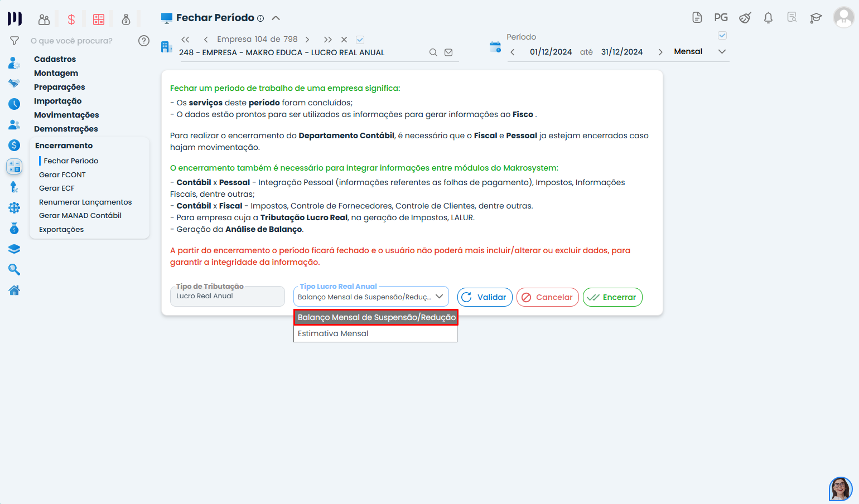Open the money bag module in top toolbar
Viewport: 859px width, 504px height.
126,20
